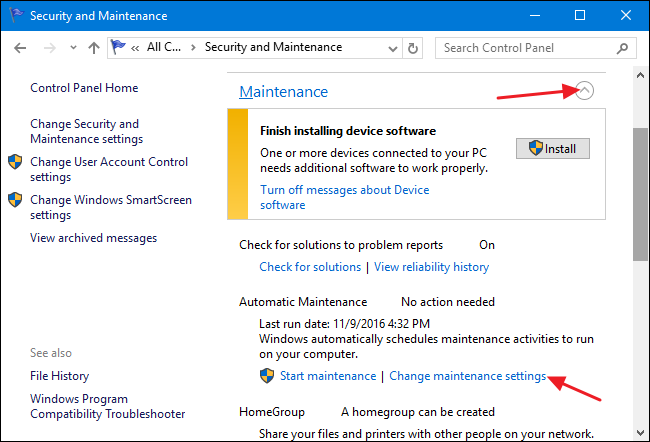Click the 'On' status for problem reports
650x442 pixels.
(487, 245)
